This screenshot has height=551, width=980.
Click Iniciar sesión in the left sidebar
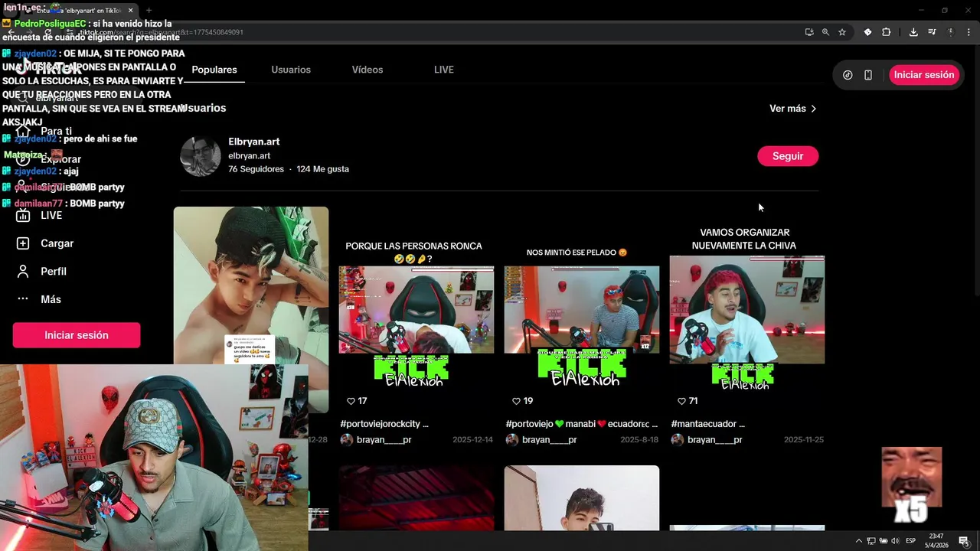coord(77,335)
